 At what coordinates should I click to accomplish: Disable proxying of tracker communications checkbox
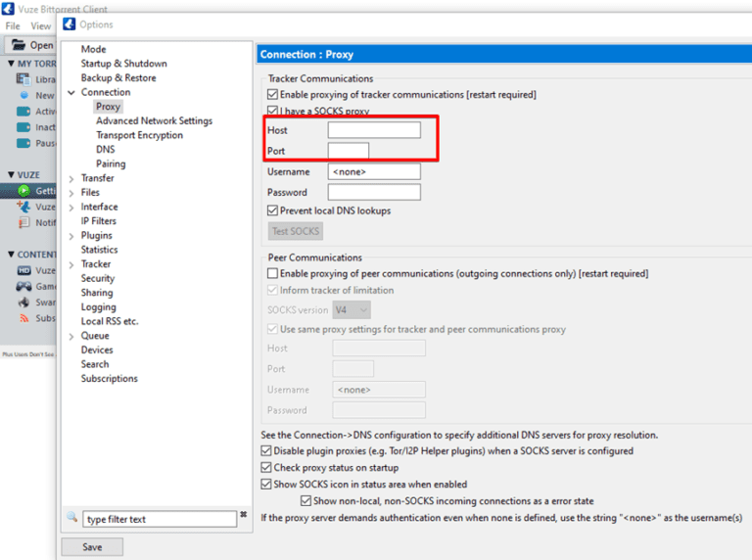[273, 95]
